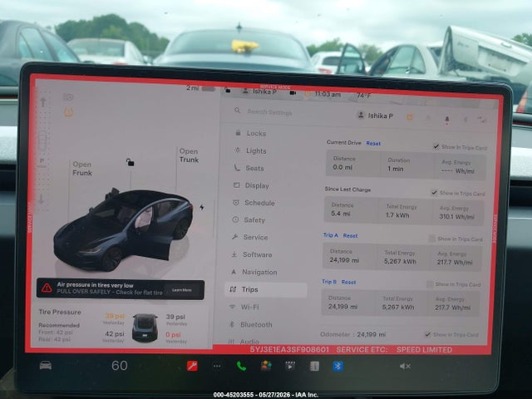Image resolution: width=532 pixels, height=399 pixels.
Task: Rename Trip A label
Action: point(331,234)
